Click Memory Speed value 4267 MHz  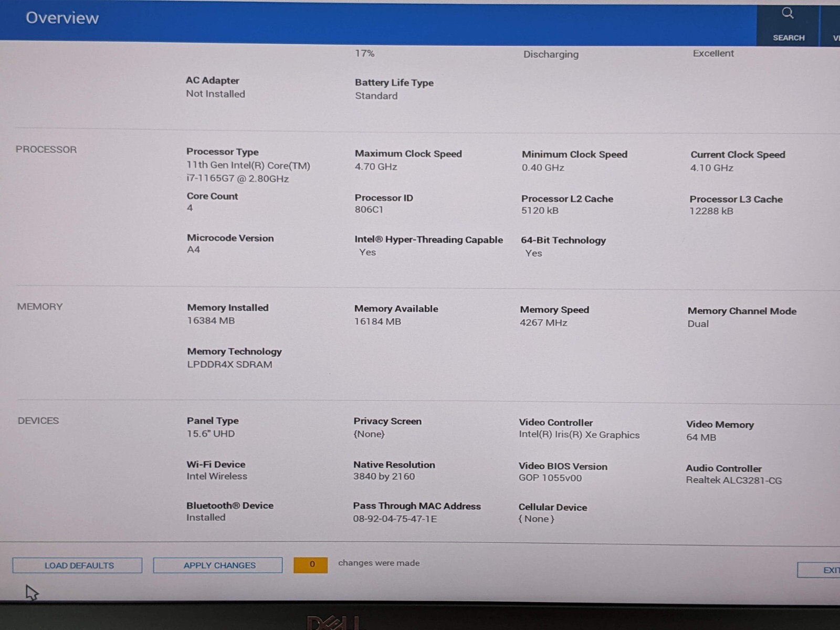pyautogui.click(x=543, y=323)
